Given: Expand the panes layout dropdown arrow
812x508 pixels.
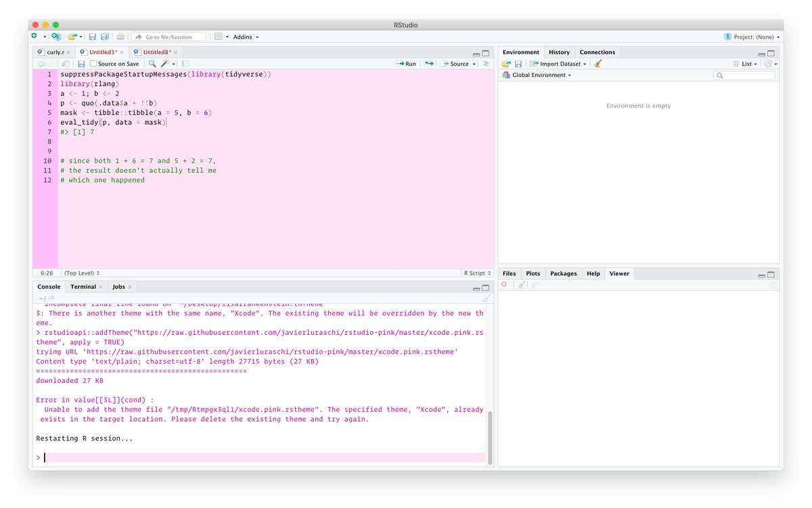Looking at the screenshot, I should [x=227, y=37].
